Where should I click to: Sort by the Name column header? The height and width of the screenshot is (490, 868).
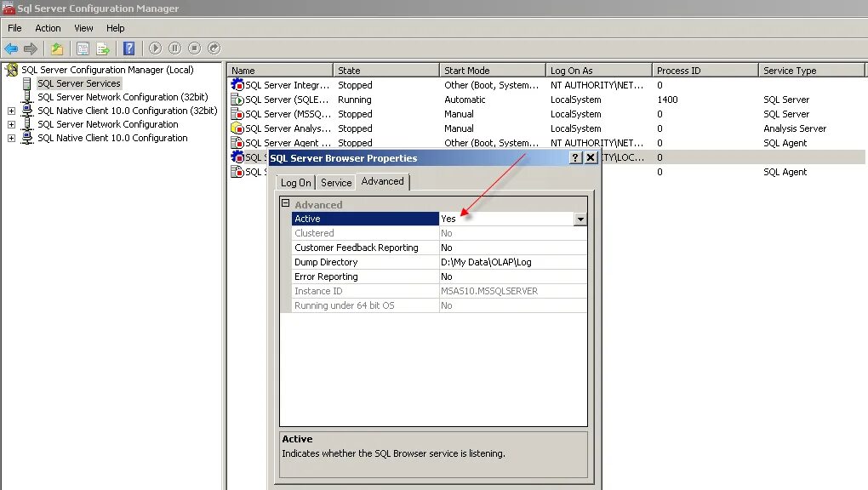[x=280, y=71]
